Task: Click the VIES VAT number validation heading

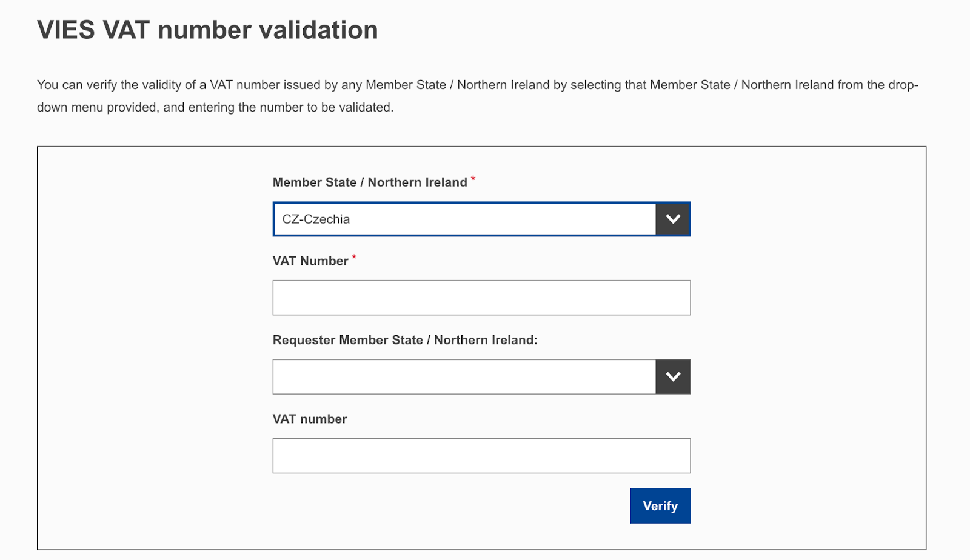Action: 207,30
